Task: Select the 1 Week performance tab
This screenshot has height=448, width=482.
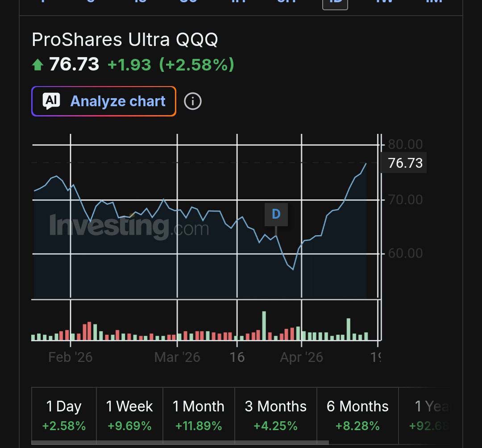Action: click(x=129, y=415)
